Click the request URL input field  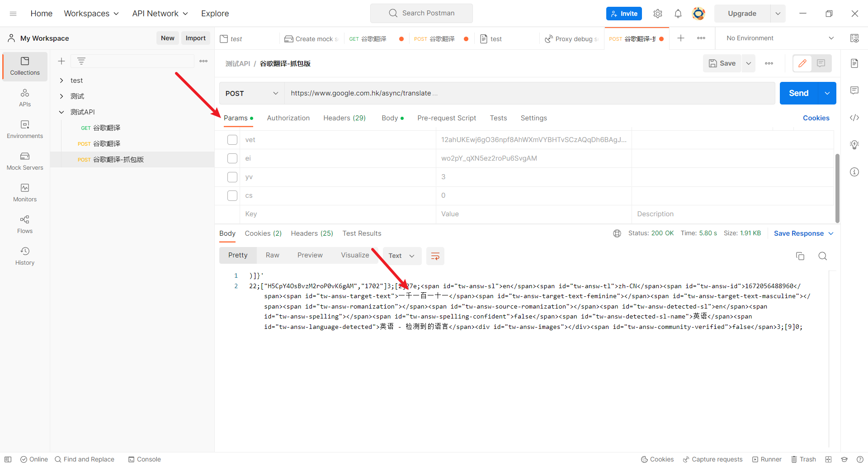pyautogui.click(x=529, y=93)
